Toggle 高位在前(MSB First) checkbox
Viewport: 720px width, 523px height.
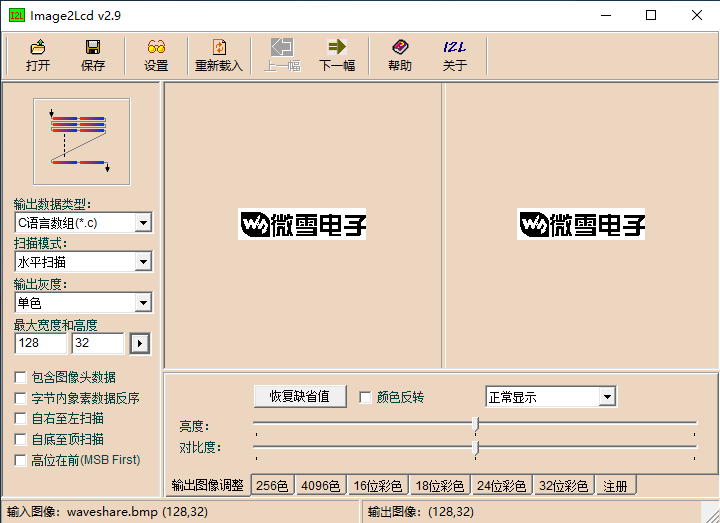20,460
